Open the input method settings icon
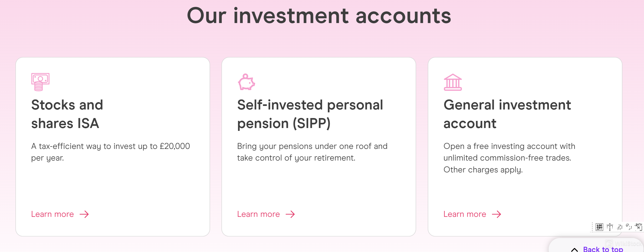The height and width of the screenshot is (252, 644). [639, 227]
